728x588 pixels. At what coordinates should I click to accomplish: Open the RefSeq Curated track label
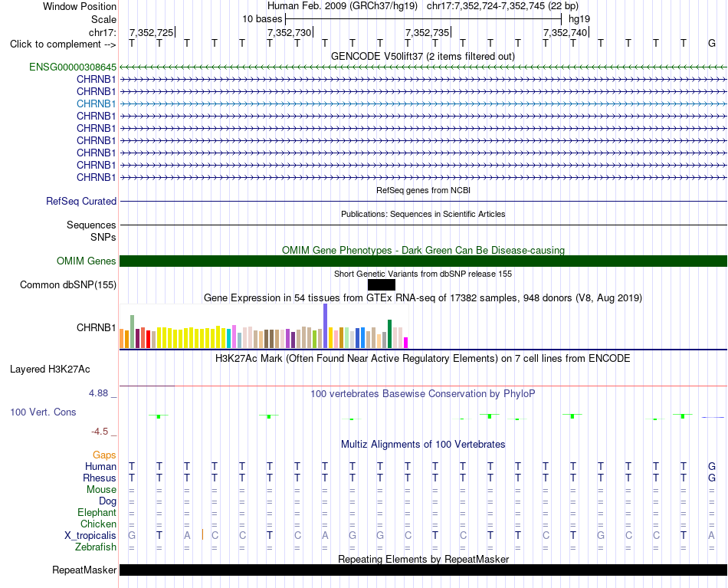(x=81, y=201)
